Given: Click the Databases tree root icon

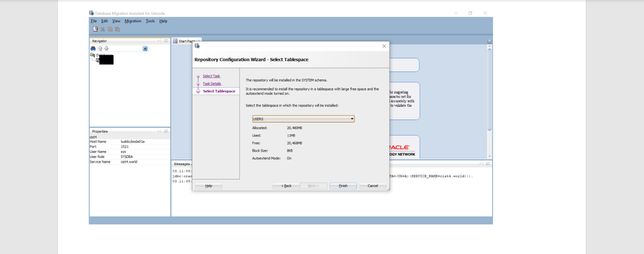Looking at the screenshot, I should 93,55.
